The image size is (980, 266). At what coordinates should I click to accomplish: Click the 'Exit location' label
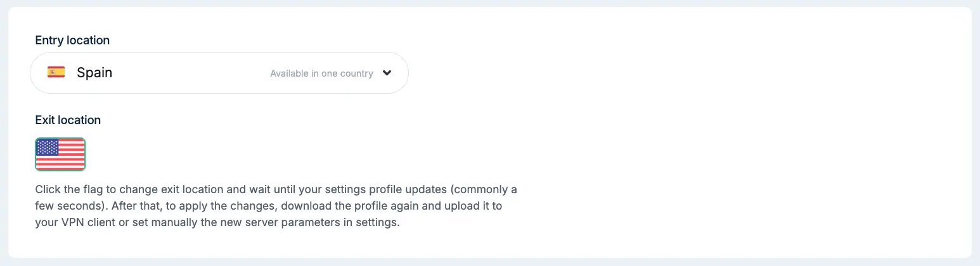click(x=68, y=120)
